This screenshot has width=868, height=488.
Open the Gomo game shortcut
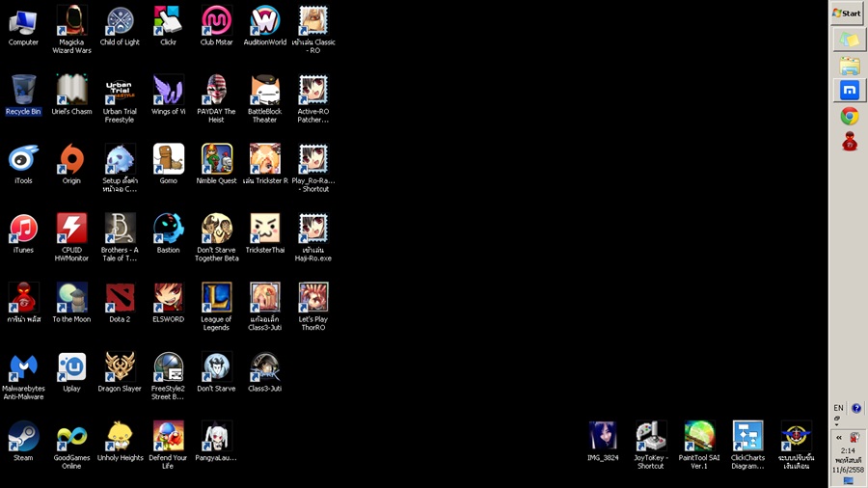point(168,164)
